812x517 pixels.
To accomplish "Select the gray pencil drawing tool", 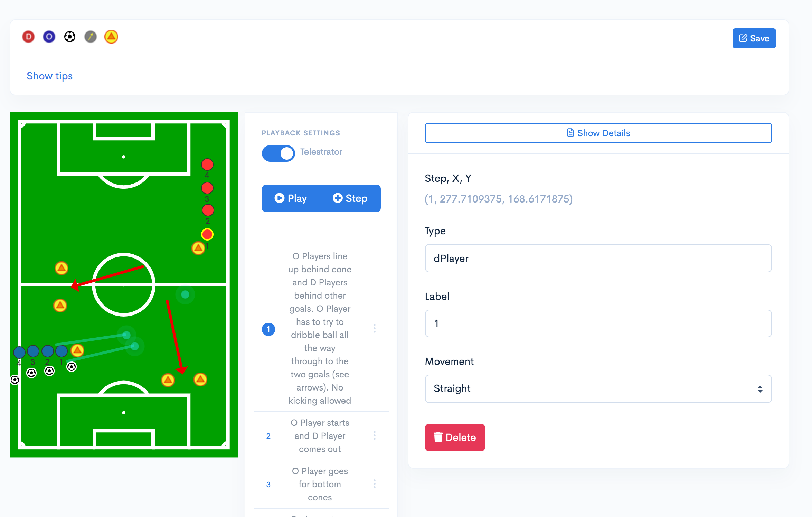I will pos(91,37).
